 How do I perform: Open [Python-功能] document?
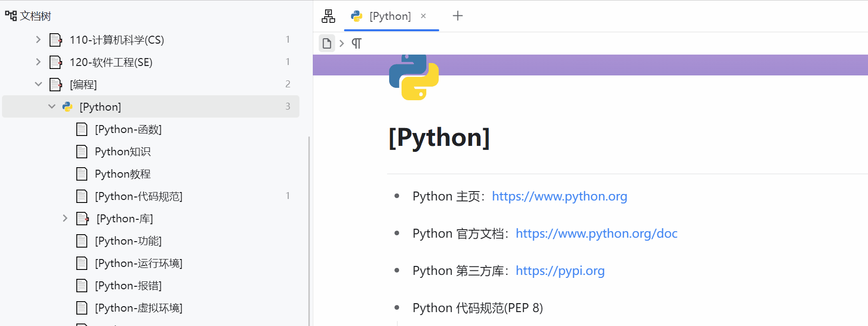click(x=128, y=241)
